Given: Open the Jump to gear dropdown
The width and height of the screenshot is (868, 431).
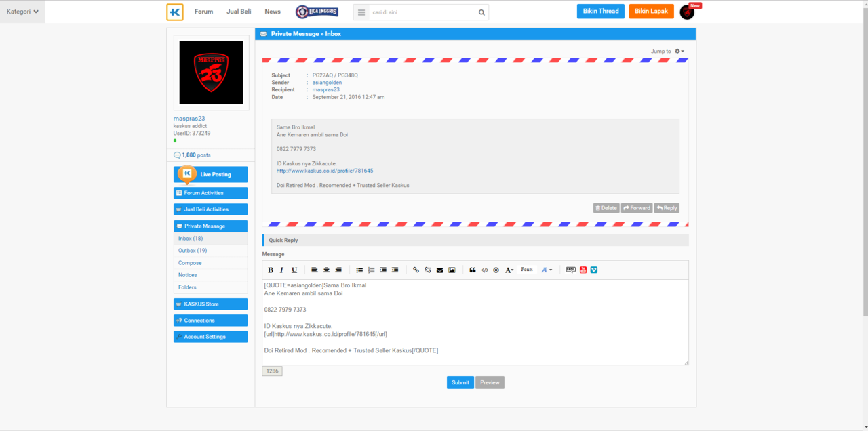Looking at the screenshot, I should [679, 52].
